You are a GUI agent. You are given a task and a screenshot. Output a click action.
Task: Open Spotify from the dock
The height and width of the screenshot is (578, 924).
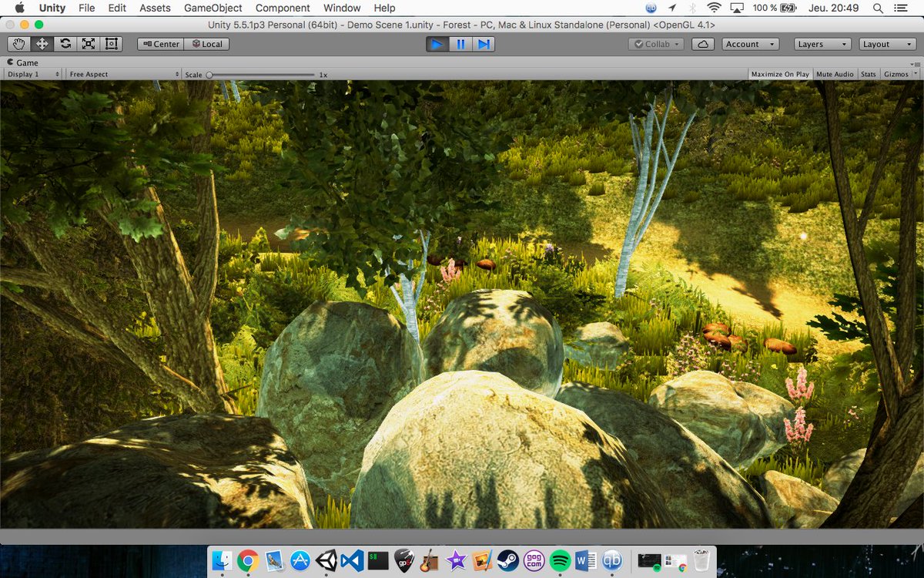[x=561, y=561]
